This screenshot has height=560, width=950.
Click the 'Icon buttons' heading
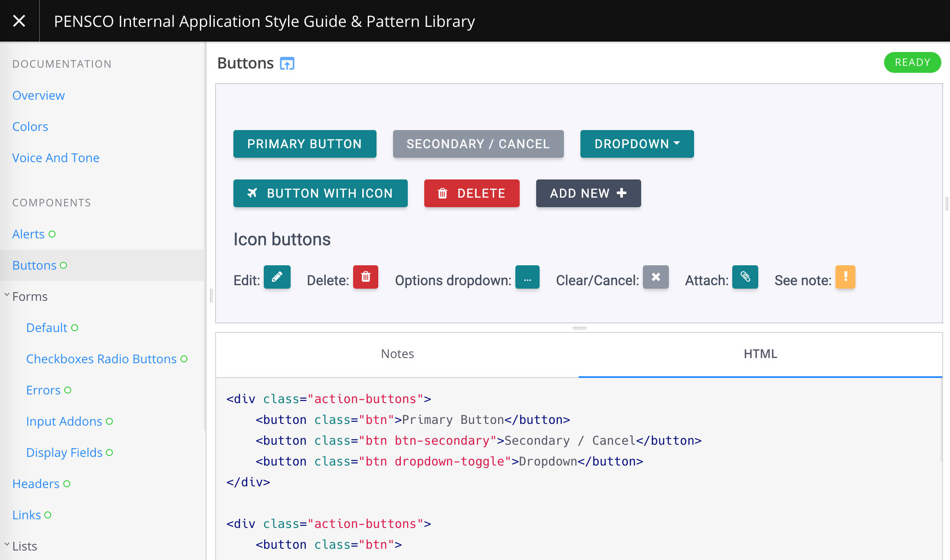point(282,239)
